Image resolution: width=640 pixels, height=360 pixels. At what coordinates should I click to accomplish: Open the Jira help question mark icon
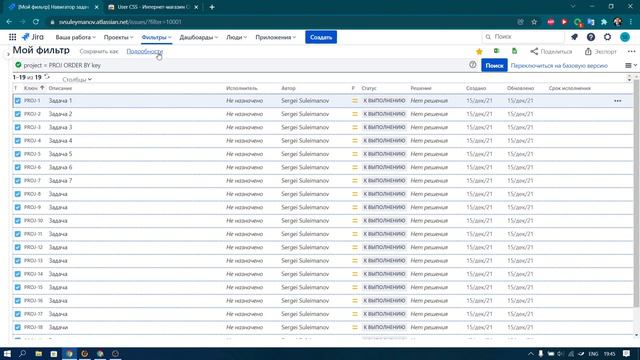coord(591,37)
